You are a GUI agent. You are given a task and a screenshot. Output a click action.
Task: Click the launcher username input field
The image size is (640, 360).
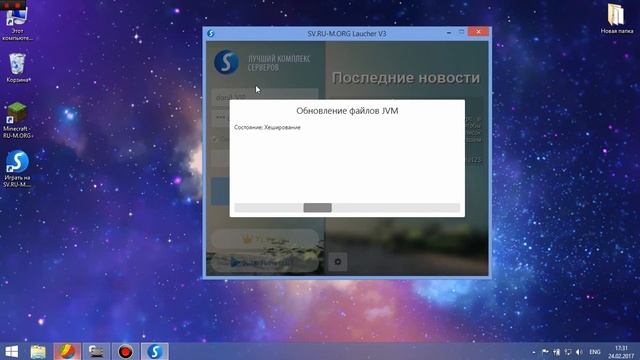point(264,97)
